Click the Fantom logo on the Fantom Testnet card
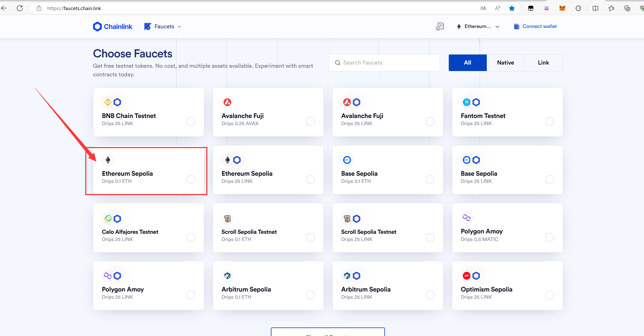The height and width of the screenshot is (336, 644). point(466,102)
